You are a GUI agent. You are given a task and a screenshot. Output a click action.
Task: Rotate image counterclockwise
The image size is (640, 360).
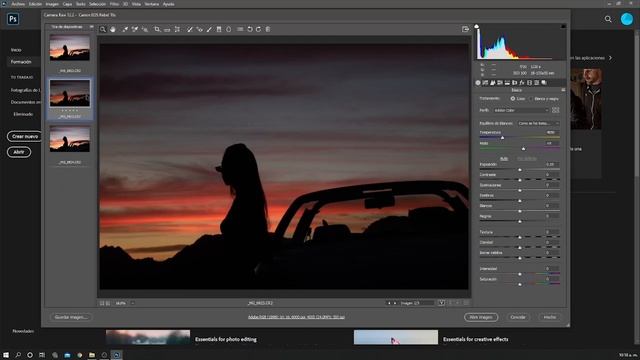point(250,29)
